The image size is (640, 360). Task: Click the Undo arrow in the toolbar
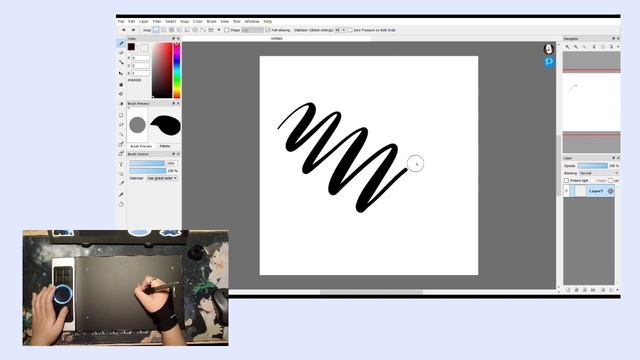pos(124,30)
